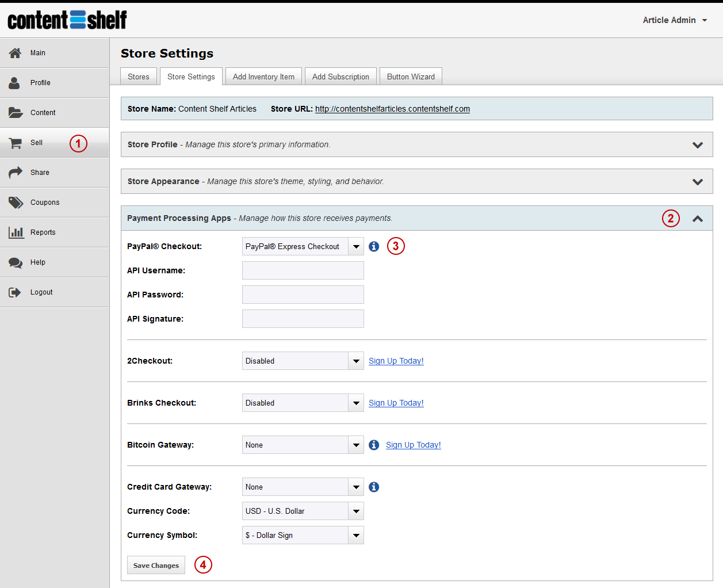This screenshot has height=588, width=723.
Task: Click the Share arrow icon
Action: (x=16, y=173)
